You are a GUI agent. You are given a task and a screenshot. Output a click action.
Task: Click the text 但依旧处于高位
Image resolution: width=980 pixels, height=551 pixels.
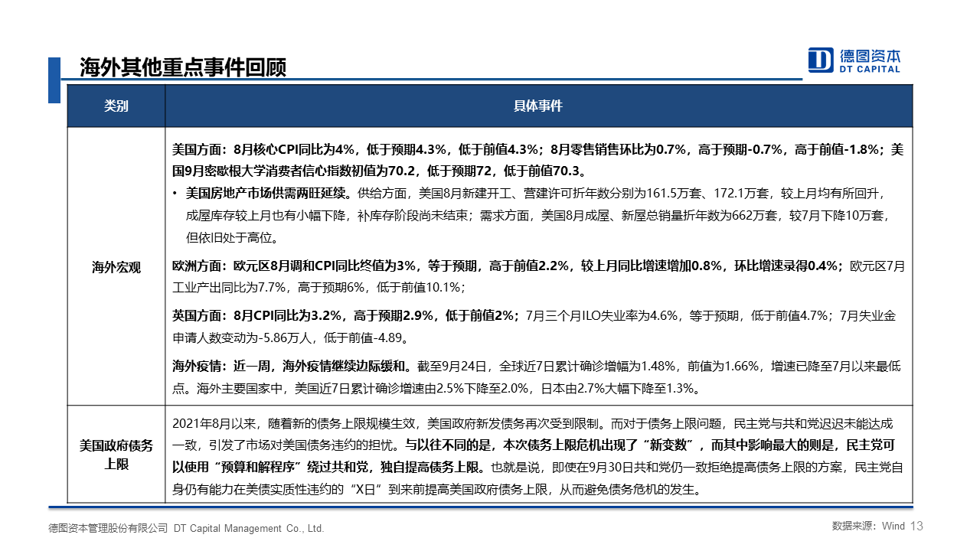pos(229,237)
